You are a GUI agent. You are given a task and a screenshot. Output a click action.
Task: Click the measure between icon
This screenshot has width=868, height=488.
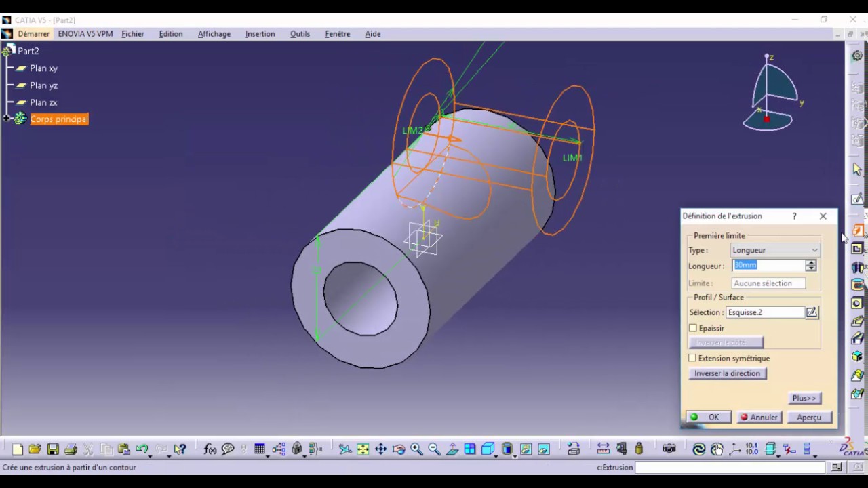coord(603,449)
